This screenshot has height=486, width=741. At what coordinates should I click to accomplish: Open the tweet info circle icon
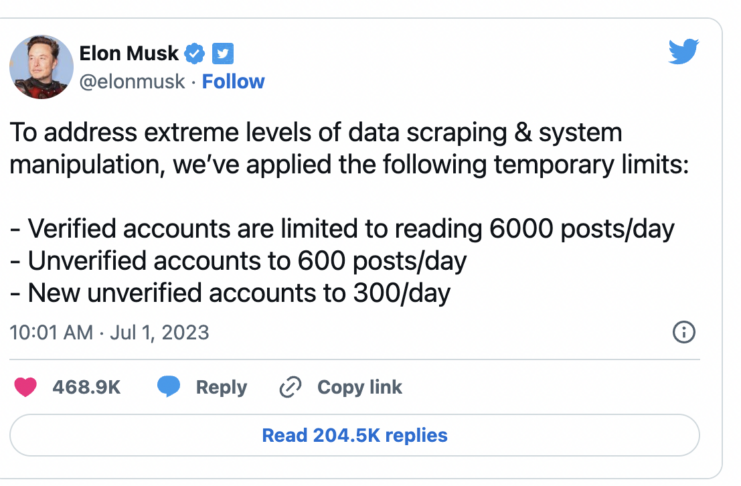[x=683, y=332]
